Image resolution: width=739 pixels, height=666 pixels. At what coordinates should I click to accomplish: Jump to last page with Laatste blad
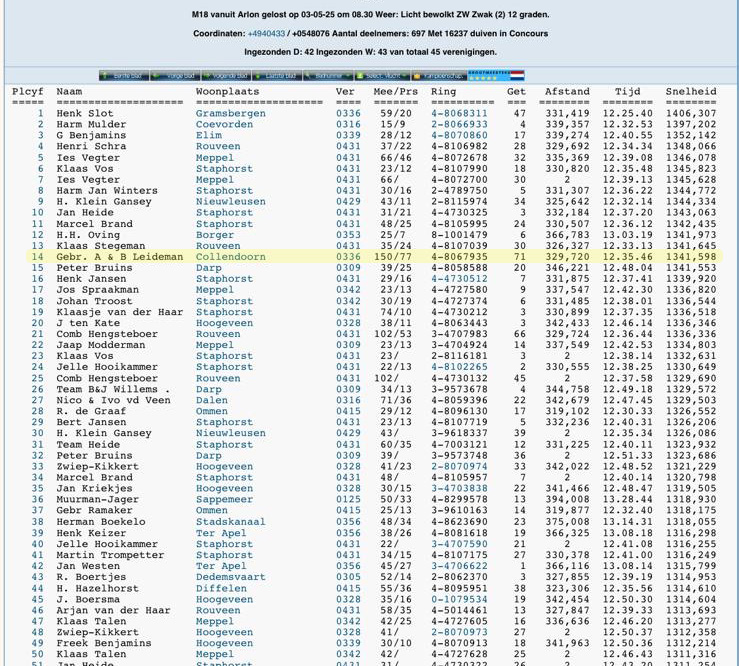[277, 75]
